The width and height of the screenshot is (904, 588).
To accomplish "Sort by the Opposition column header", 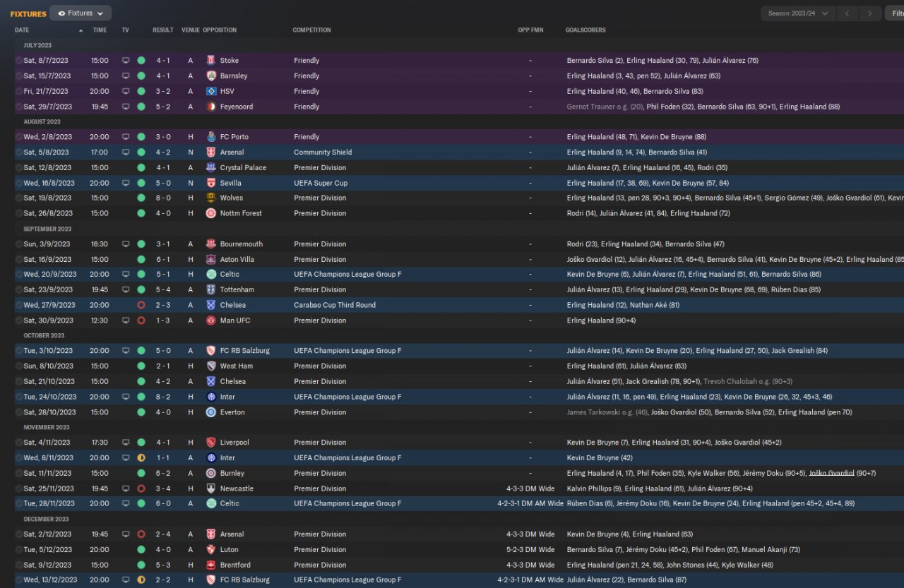I will coord(220,30).
